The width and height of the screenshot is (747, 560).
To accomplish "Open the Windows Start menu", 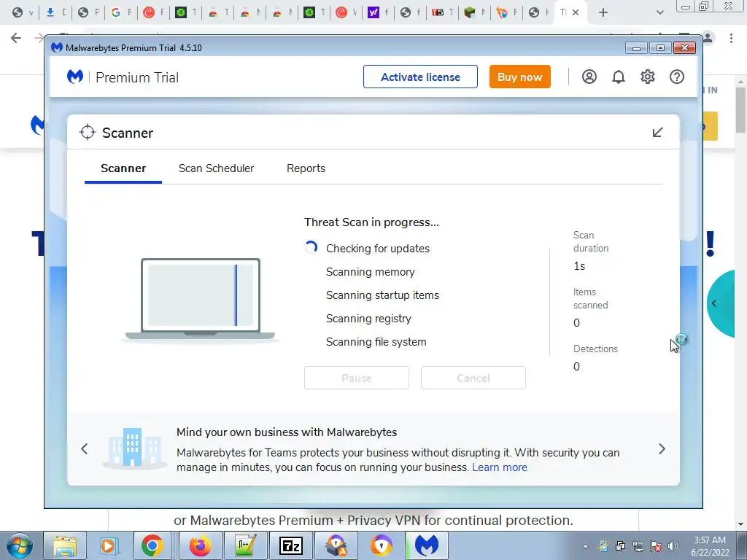I will coord(19,545).
